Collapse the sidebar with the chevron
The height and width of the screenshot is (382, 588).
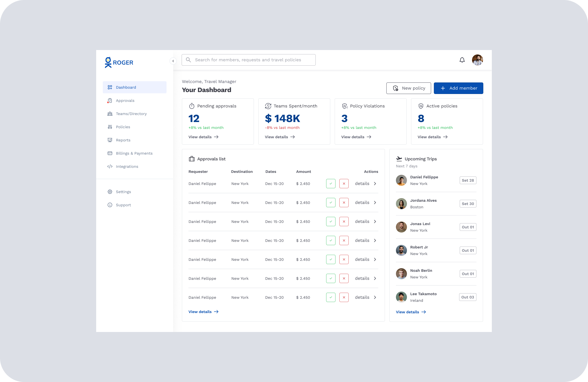click(173, 61)
